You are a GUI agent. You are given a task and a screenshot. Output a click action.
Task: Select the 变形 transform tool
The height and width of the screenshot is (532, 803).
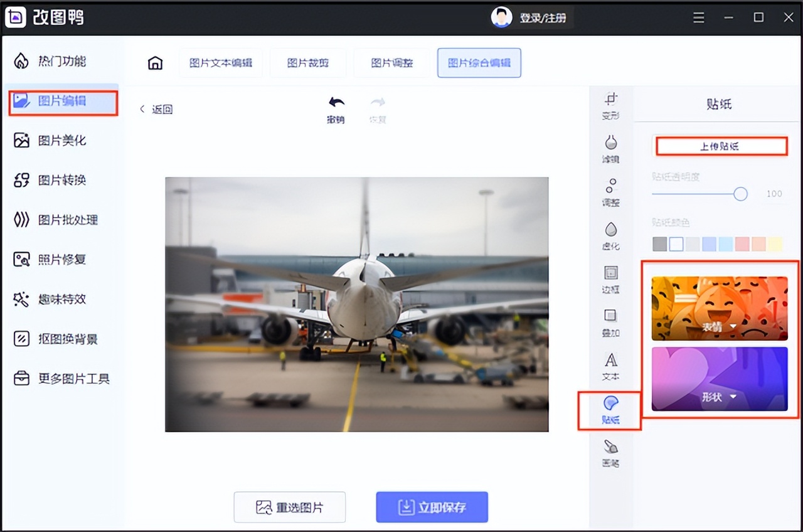tap(610, 107)
